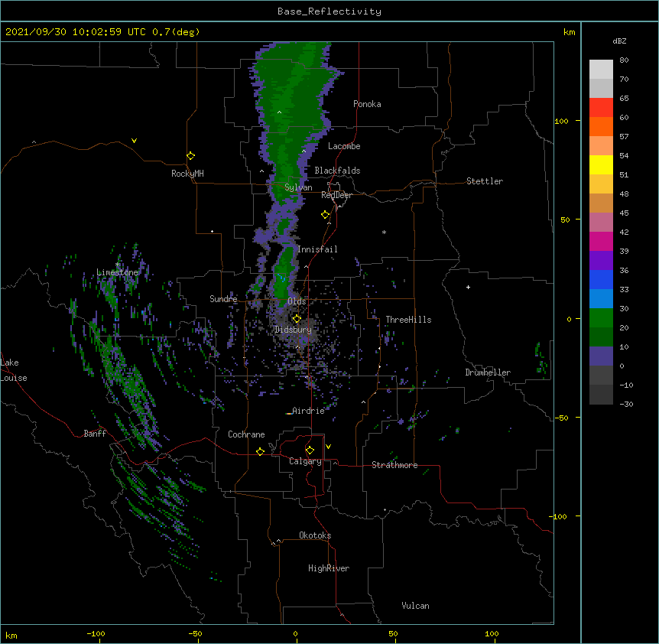Select the yellow diamond marker above the Calgary label
This screenshot has height=644, width=659.
coord(310,450)
